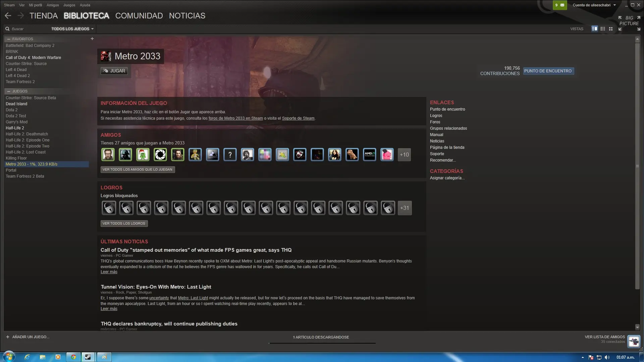Click the volume speaker tray icon
644x362 pixels.
tap(607, 357)
